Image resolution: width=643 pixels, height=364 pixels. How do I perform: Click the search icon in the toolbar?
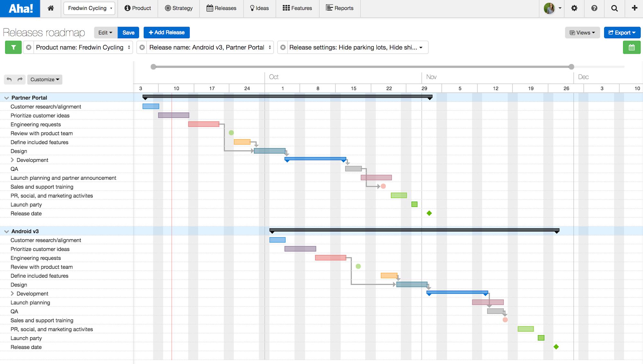tap(614, 8)
